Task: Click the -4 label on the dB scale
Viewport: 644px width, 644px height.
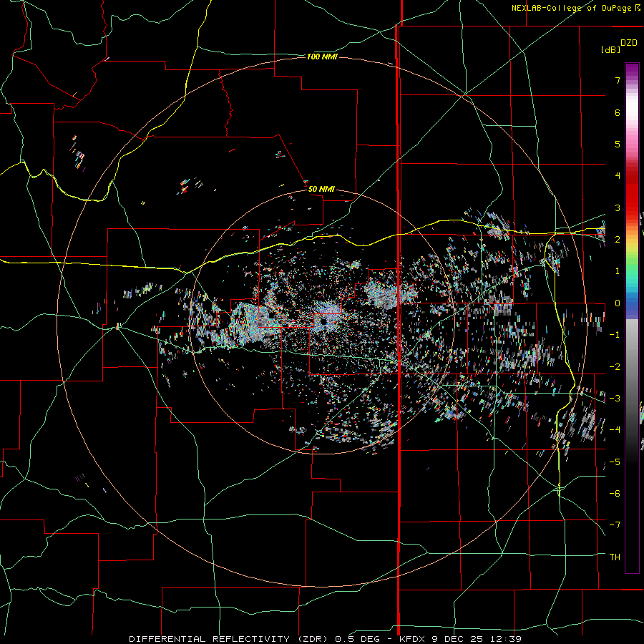Action: 615,430
